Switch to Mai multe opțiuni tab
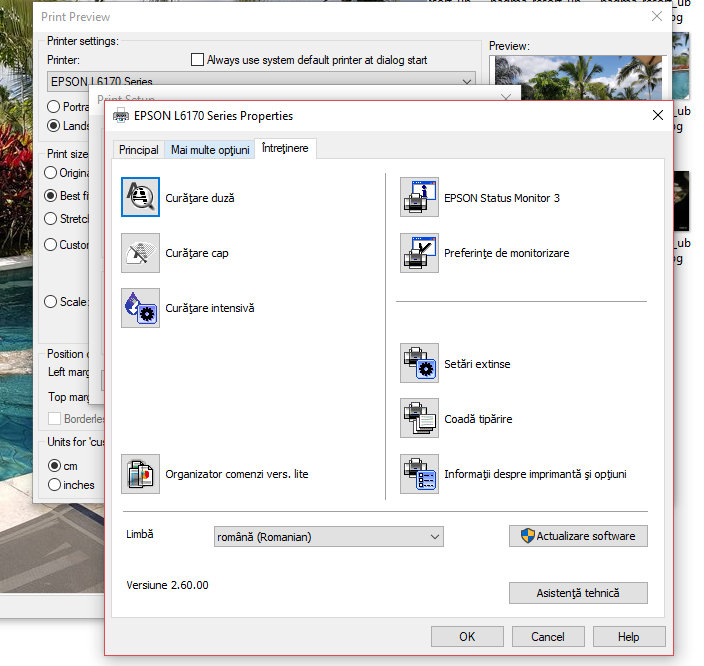This screenshot has height=666, width=704. [210, 150]
